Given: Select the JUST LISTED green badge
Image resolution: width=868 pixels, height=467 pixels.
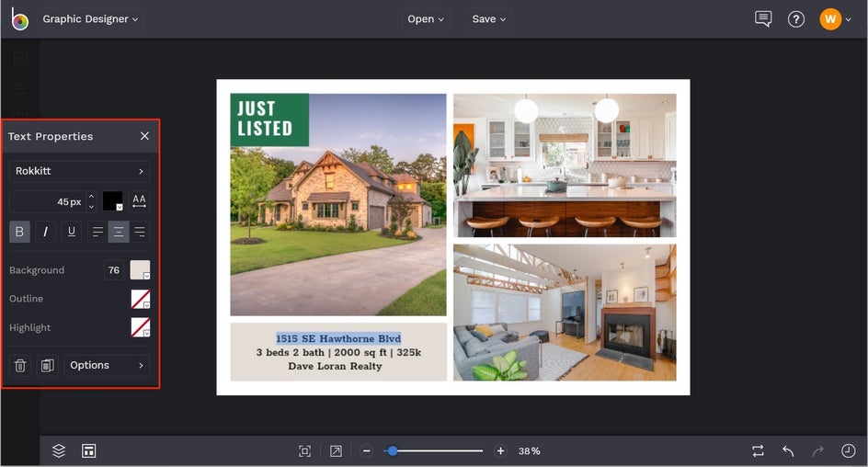Looking at the screenshot, I should 269,120.
